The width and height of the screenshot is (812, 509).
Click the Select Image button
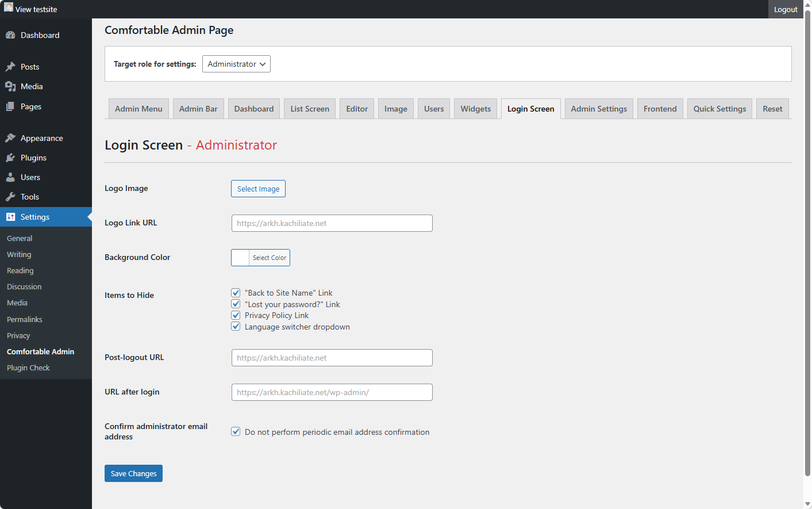(258, 189)
